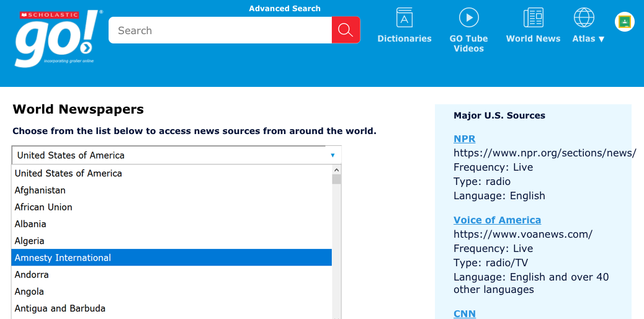Open the CNN source link
This screenshot has height=319, width=644.
(x=464, y=313)
